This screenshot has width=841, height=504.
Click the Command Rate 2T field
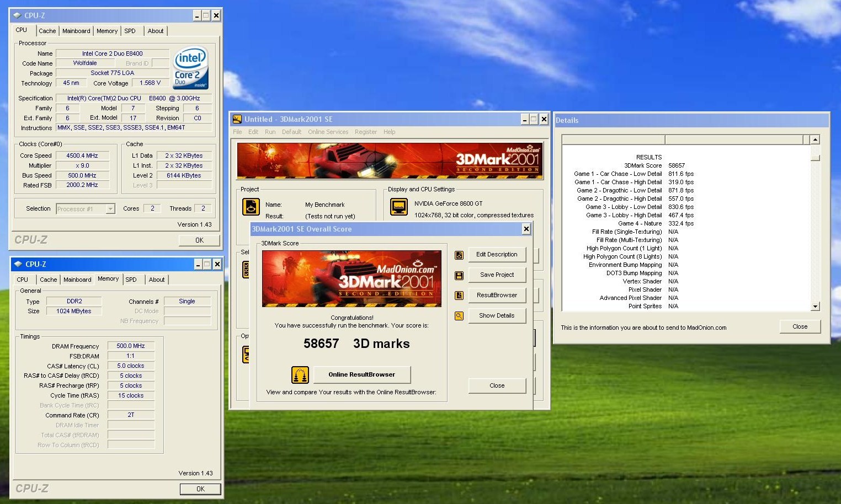[131, 415]
